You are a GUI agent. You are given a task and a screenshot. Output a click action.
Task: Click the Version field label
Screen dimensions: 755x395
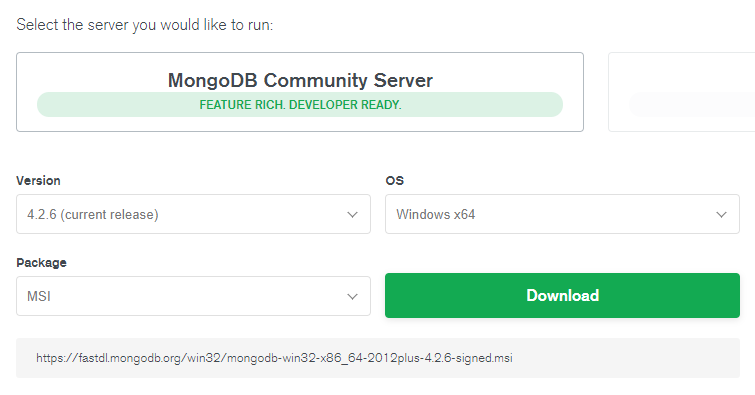pos(39,181)
